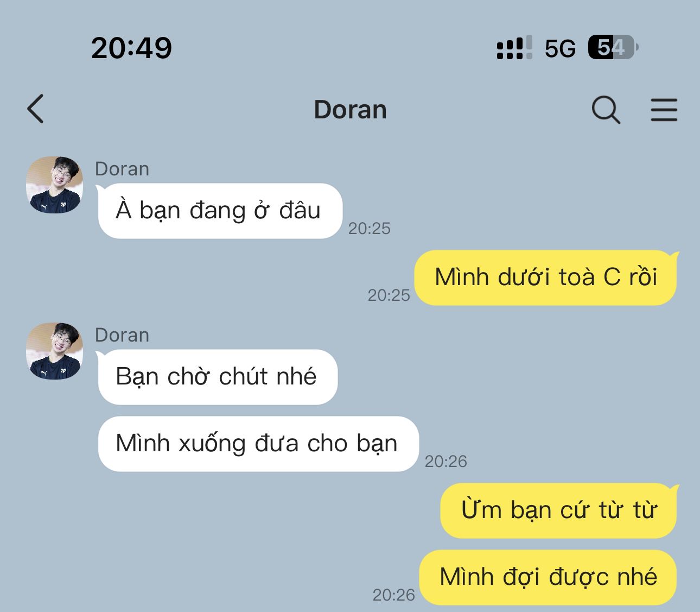Tap the Doran sender name above first message
This screenshot has width=700, height=612.
click(x=122, y=169)
